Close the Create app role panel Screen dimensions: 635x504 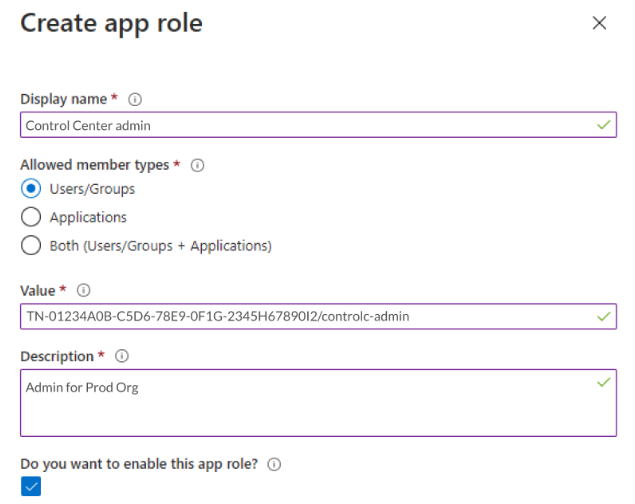tap(599, 23)
